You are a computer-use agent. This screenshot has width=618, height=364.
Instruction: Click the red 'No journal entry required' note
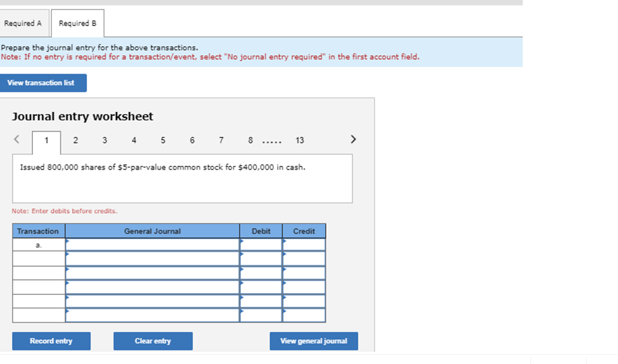pyautogui.click(x=210, y=57)
